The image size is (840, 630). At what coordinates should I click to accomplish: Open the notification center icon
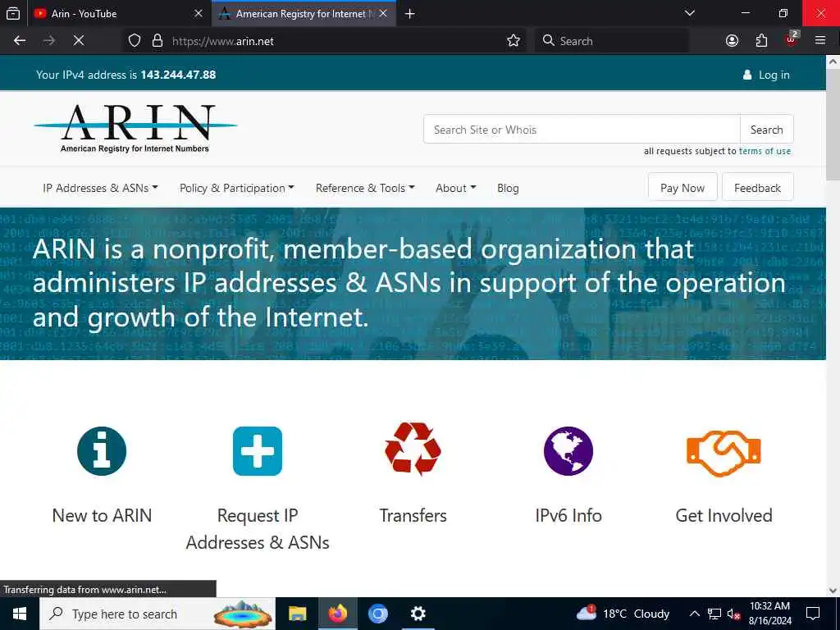pyautogui.click(x=813, y=614)
